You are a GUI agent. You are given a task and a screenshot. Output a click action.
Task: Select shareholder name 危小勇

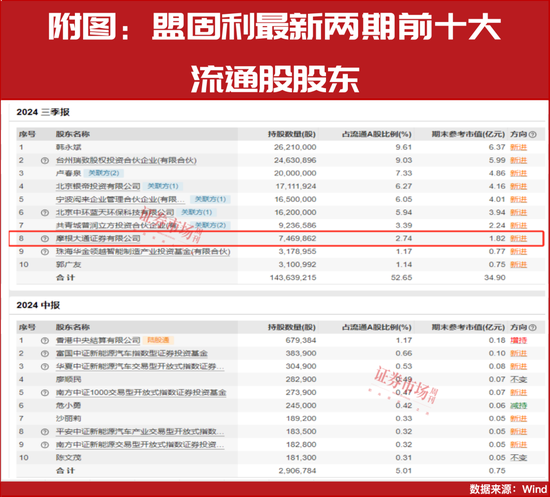point(68,406)
